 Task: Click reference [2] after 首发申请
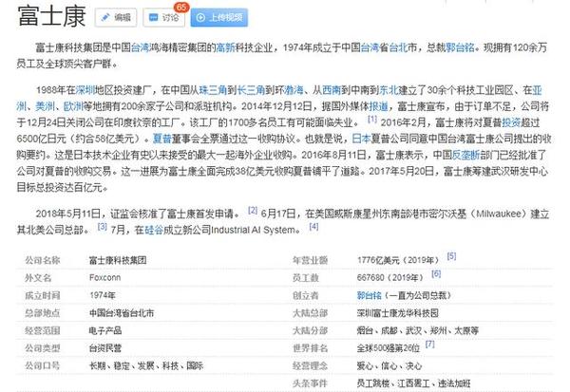pyautogui.click(x=253, y=210)
